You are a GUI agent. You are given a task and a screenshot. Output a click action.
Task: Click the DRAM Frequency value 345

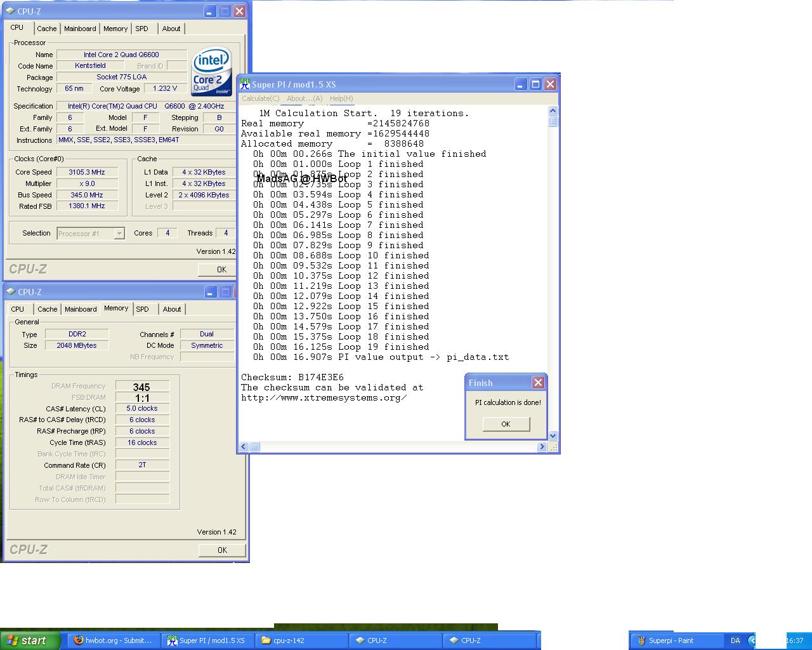click(142, 387)
